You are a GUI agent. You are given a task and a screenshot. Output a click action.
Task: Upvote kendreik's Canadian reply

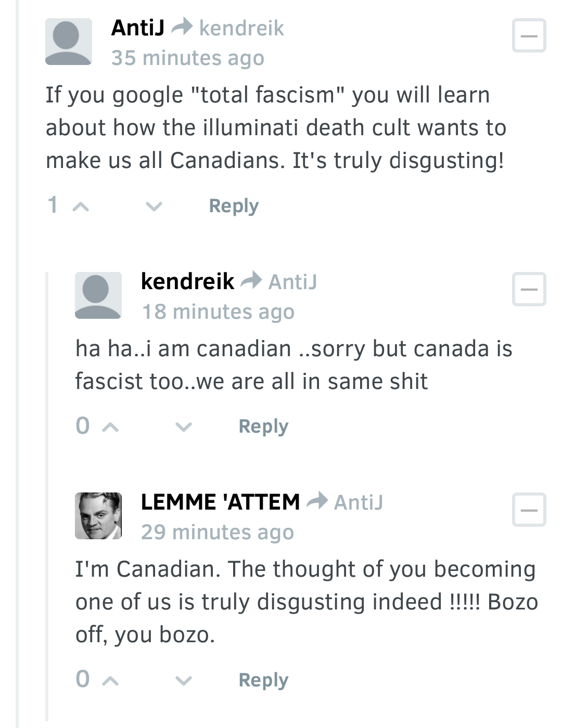pyautogui.click(x=110, y=427)
